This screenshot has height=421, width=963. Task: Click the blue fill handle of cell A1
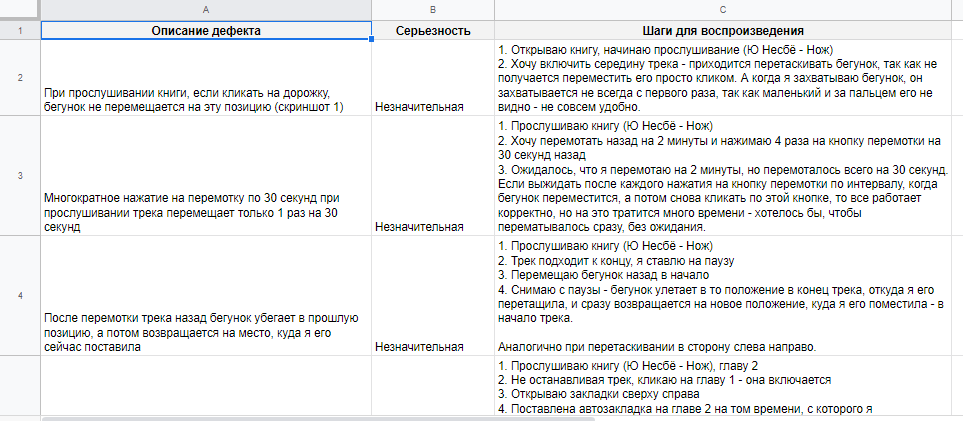372,39
